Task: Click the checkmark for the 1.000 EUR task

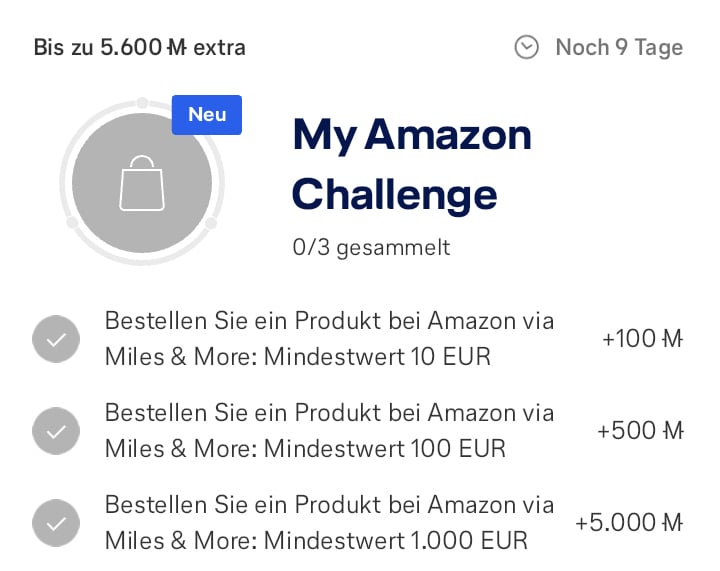Action: click(56, 523)
